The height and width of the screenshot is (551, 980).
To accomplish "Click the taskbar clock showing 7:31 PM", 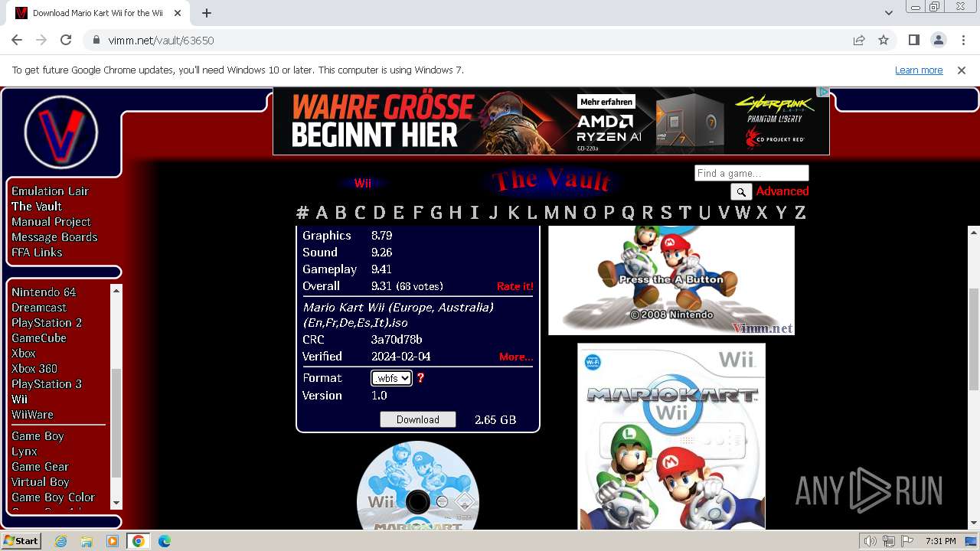I will point(941,541).
